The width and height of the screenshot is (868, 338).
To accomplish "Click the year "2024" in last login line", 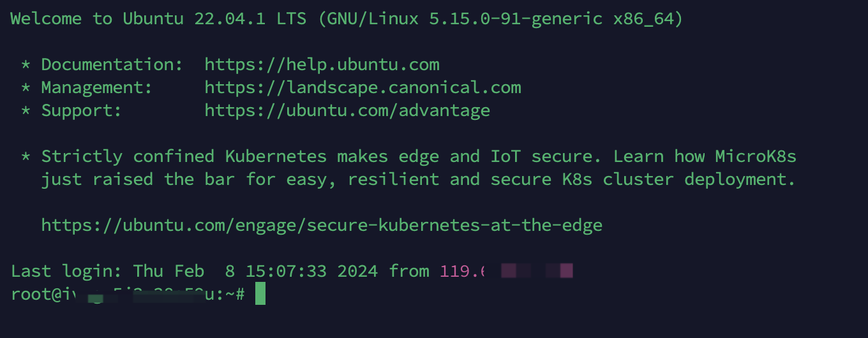I will 357,271.
